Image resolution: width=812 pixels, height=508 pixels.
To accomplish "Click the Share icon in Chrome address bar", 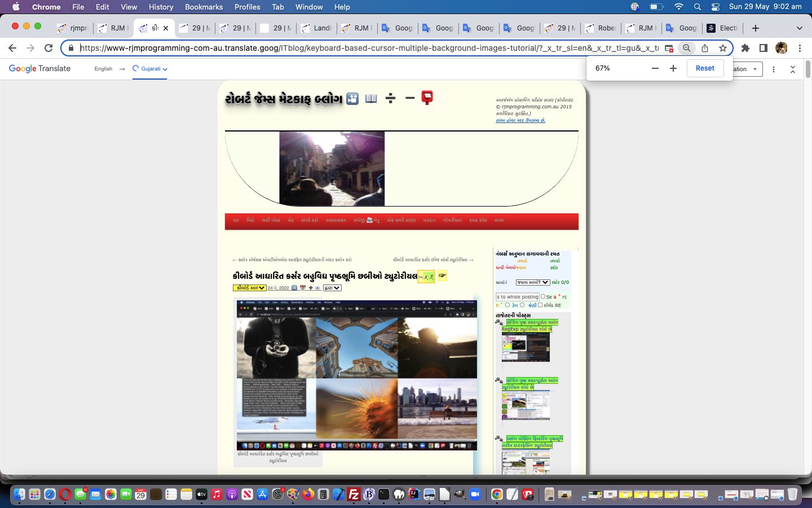I will coord(705,48).
